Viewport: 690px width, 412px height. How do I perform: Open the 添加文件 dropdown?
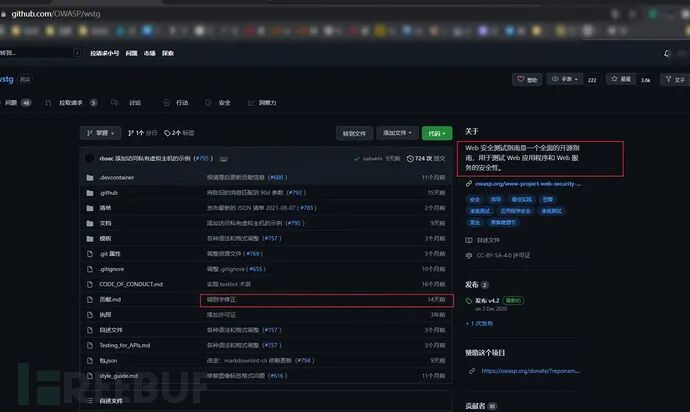tap(397, 133)
